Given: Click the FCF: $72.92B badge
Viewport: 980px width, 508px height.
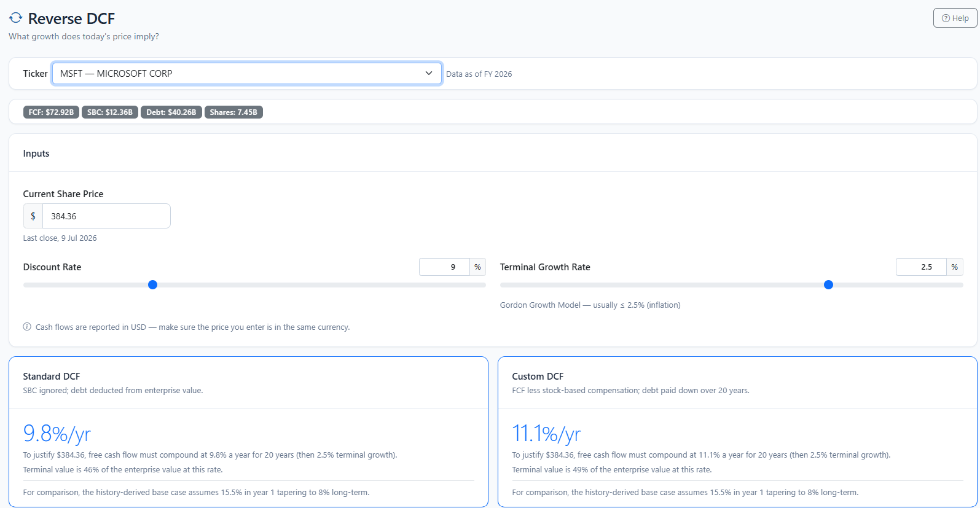Looking at the screenshot, I should (x=51, y=112).
